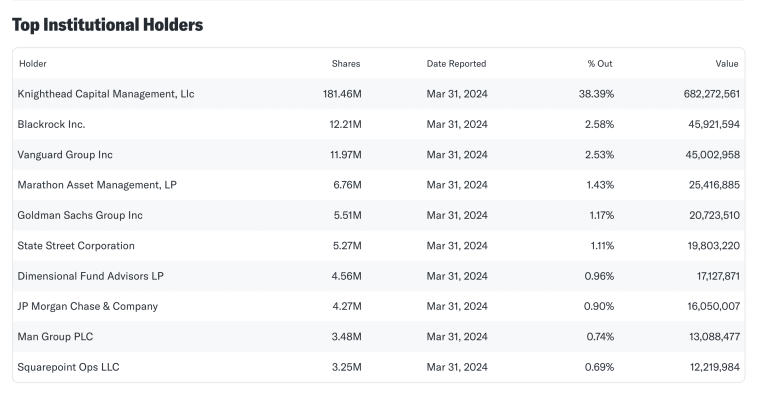Click the % Out column header
760x399 pixels.
click(600, 64)
